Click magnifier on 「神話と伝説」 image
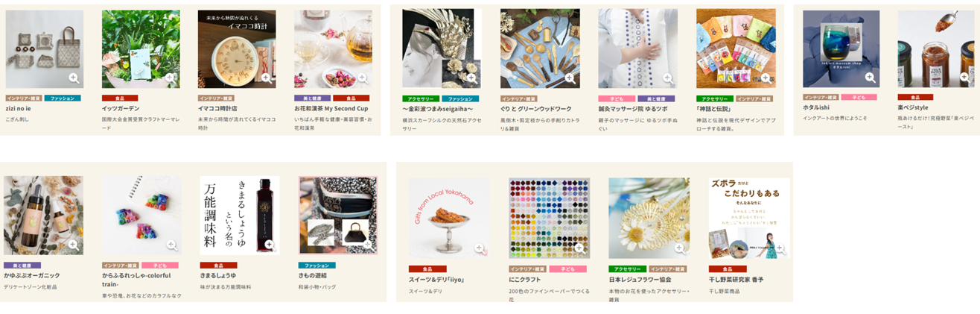The width and height of the screenshot is (980, 314). pos(765,78)
